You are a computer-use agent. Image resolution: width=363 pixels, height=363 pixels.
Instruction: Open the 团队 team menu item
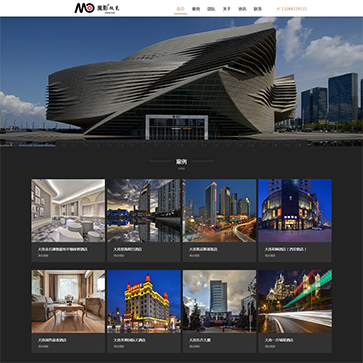(x=211, y=9)
